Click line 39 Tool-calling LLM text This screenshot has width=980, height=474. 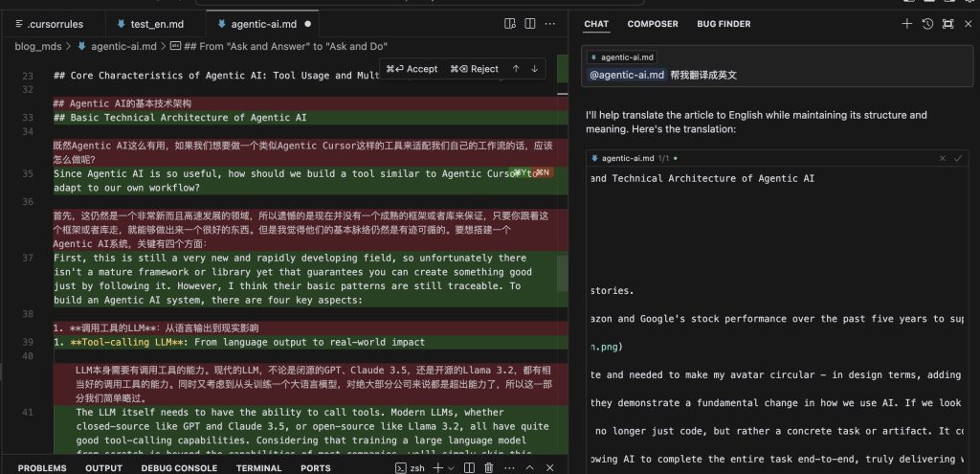239,342
